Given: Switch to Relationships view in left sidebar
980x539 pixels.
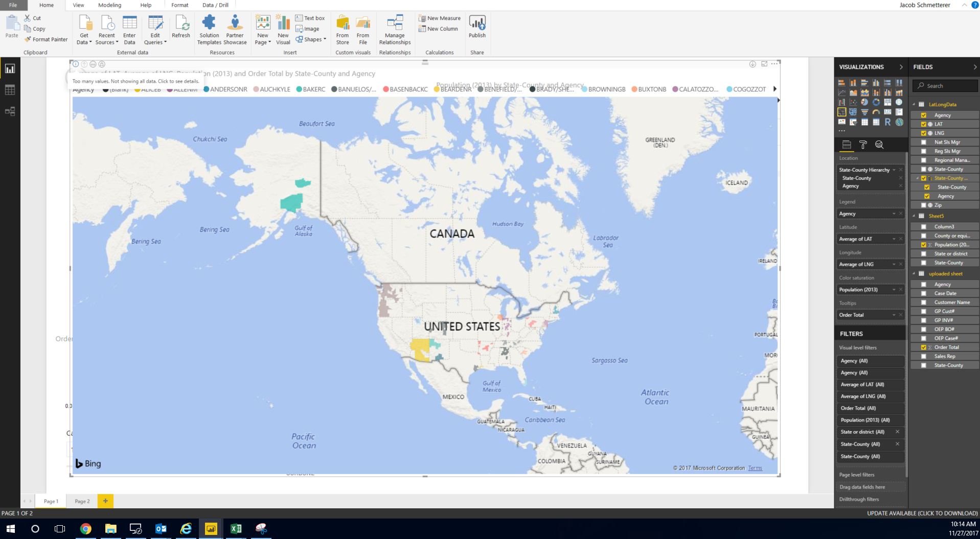Looking at the screenshot, I should [x=10, y=111].
